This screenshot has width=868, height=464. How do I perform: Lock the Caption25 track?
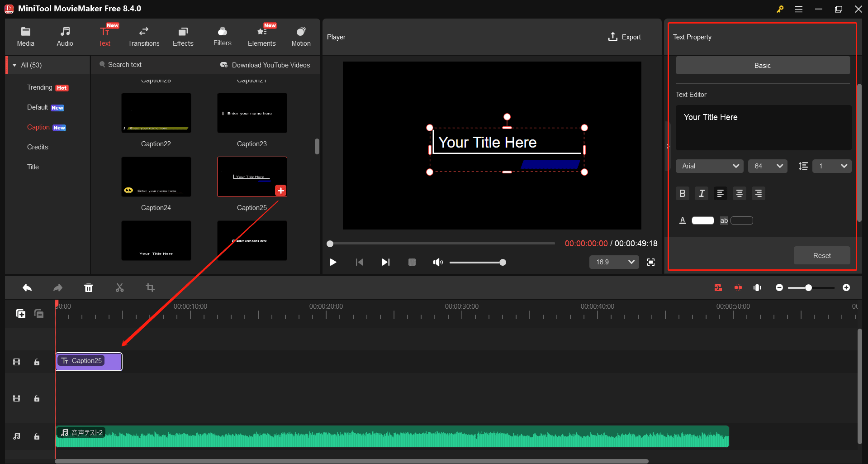click(x=37, y=362)
